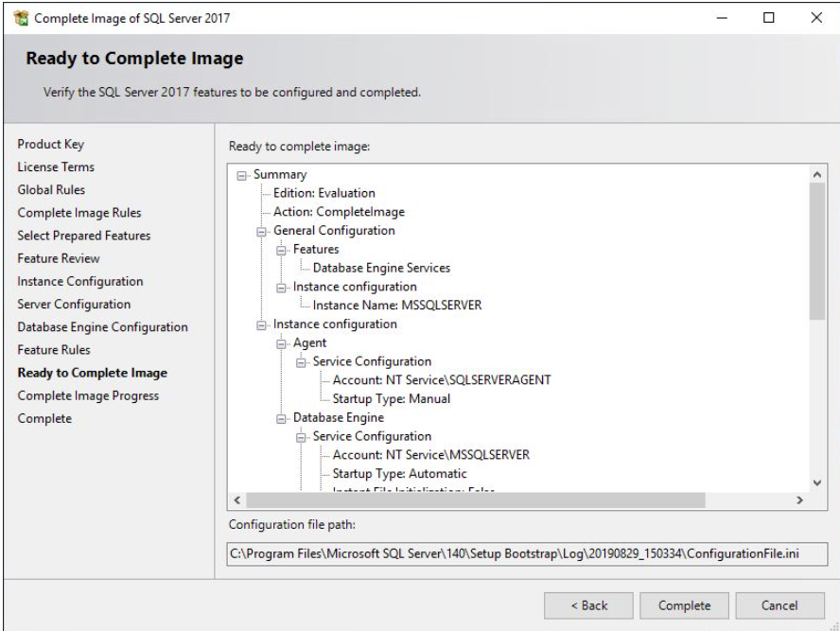Go to Complete Image Rules step
This screenshot has width=840, height=631.
79,213
